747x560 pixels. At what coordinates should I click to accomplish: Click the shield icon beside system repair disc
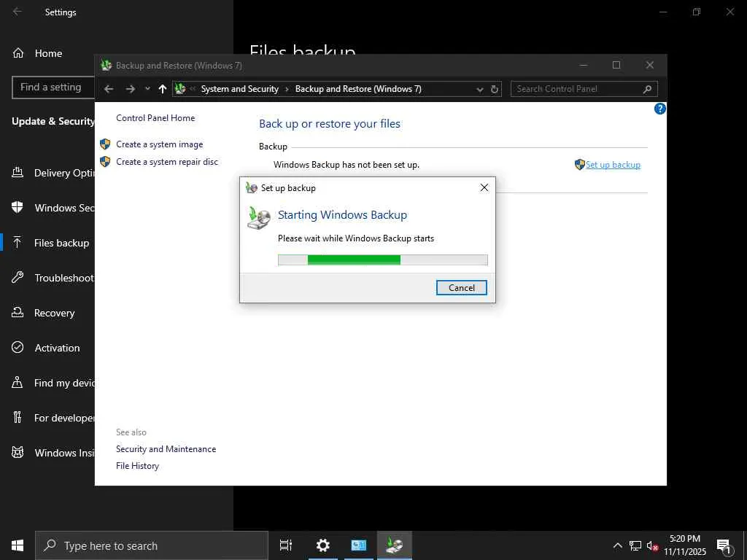click(105, 161)
